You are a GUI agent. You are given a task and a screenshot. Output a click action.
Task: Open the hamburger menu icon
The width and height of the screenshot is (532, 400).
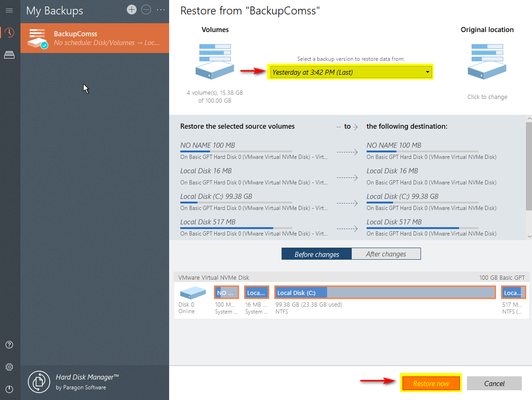[x=9, y=11]
